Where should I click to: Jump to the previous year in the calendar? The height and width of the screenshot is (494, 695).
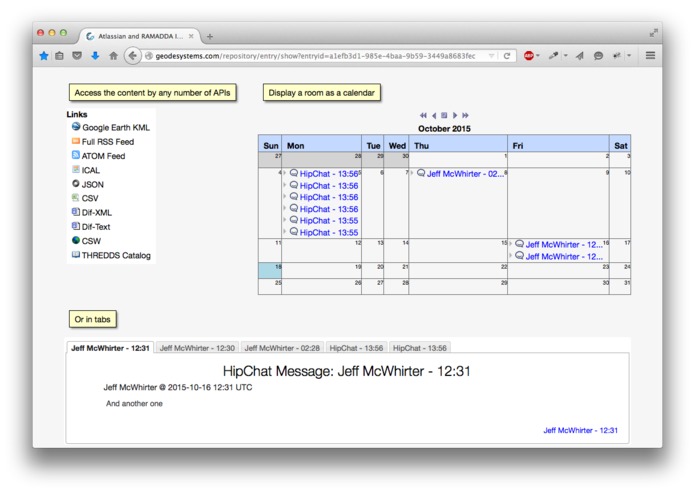click(423, 115)
